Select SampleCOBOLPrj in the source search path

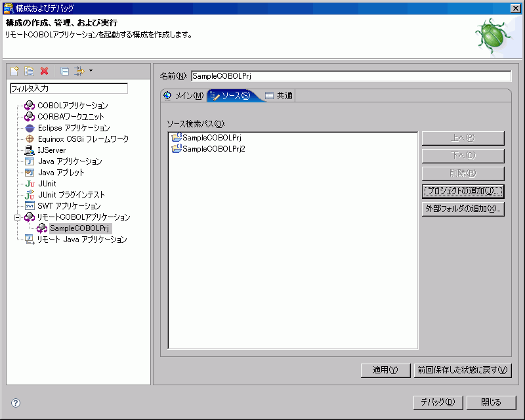[212, 138]
